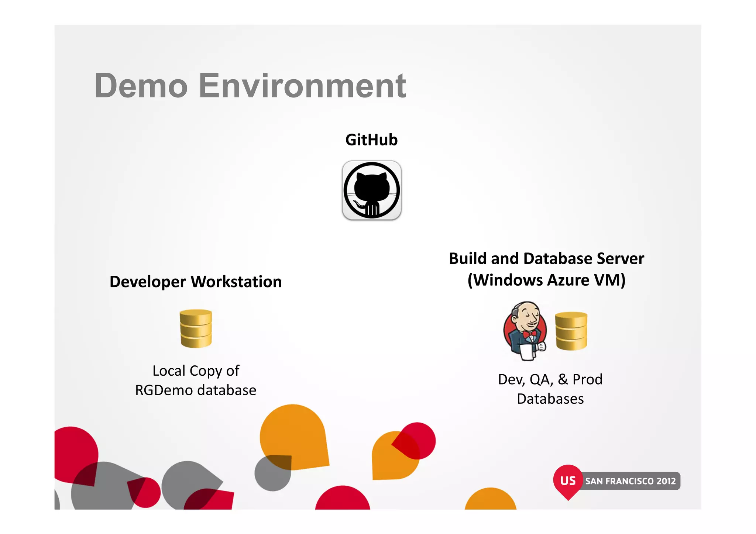Click the 'SAN FRANCISCO 2012' banner
This screenshot has width=756, height=534.
(x=630, y=481)
